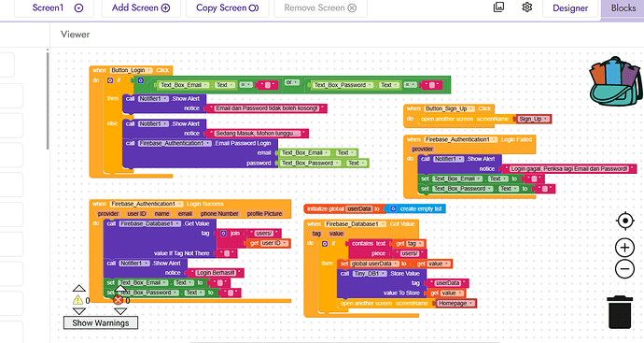Click the up arrow above the warning icon

[x=78, y=288]
